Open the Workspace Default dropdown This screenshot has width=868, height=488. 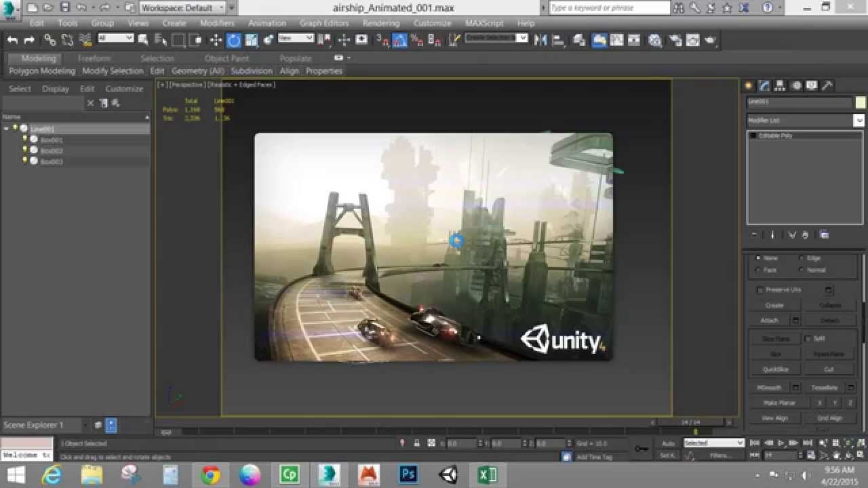182,7
